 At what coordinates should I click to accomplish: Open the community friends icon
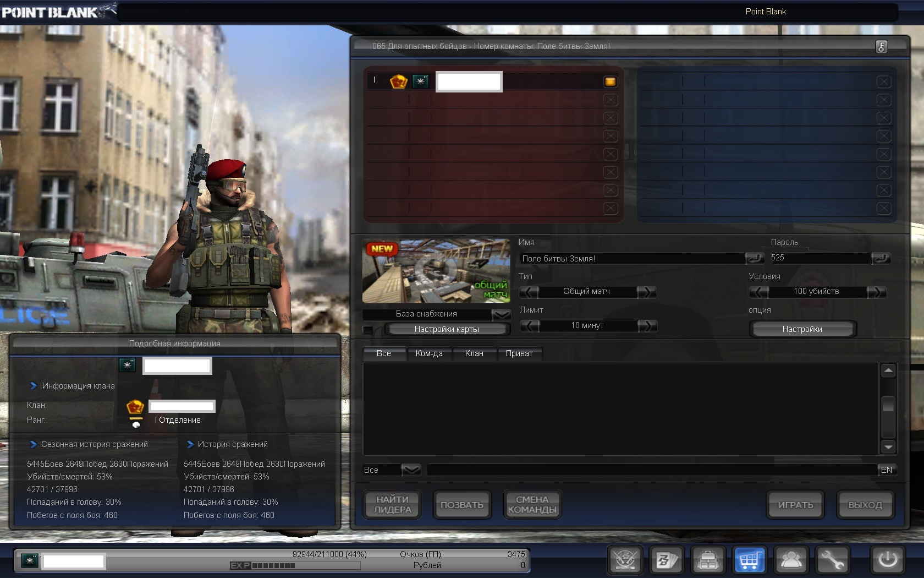(x=791, y=560)
